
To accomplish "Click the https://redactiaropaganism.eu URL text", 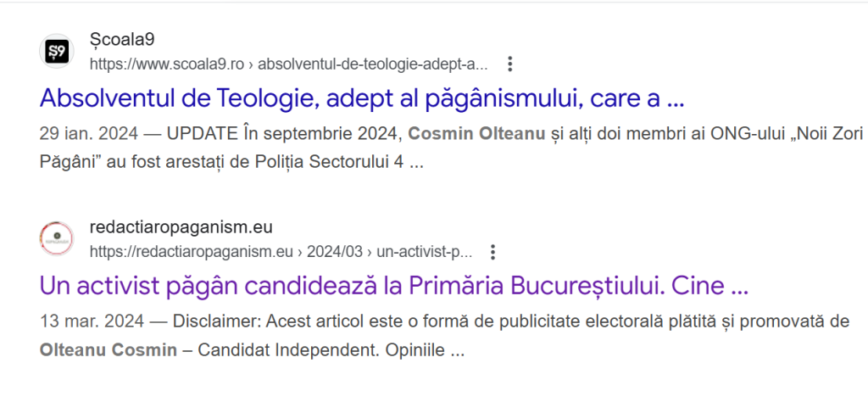I will tap(191, 253).
